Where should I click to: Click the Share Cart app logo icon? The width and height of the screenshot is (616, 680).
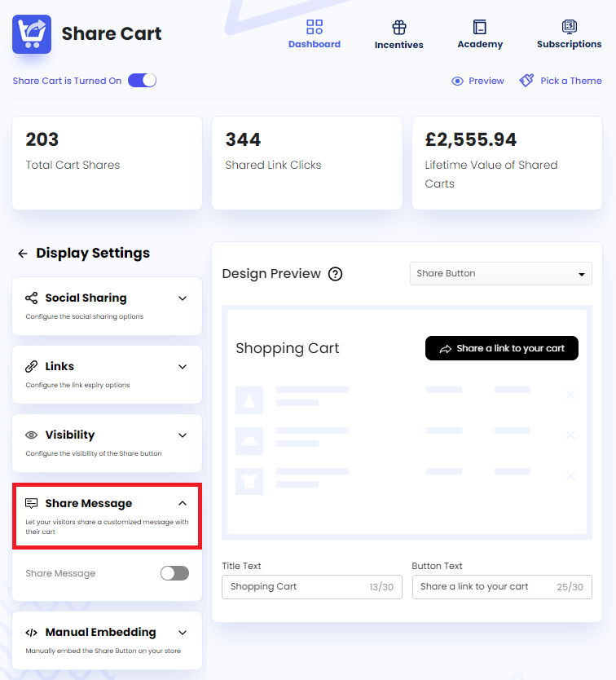tap(31, 34)
